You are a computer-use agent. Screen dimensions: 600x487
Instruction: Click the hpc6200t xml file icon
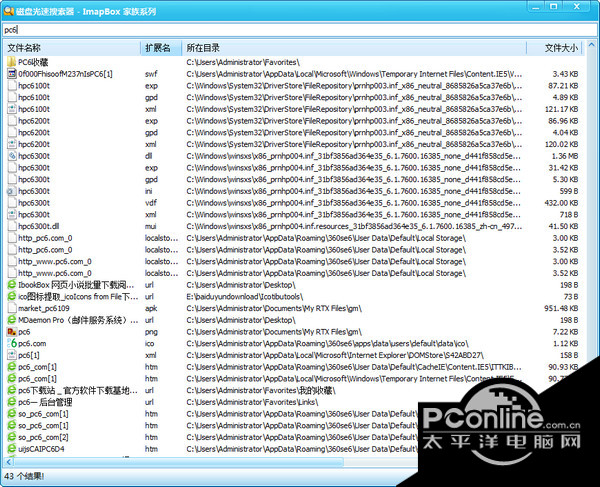12,144
